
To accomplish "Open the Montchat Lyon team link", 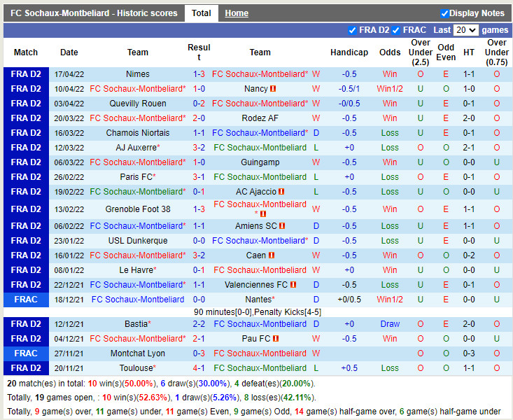I will coord(138,353).
